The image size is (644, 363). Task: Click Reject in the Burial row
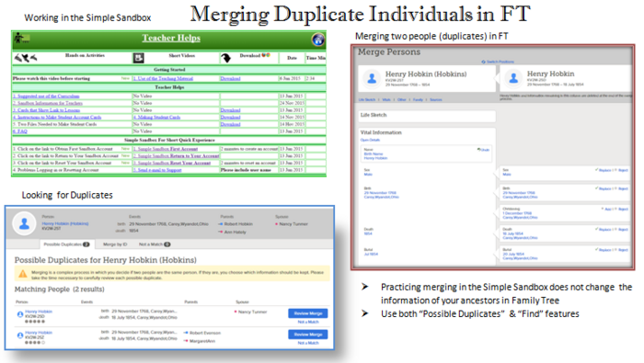point(623,250)
